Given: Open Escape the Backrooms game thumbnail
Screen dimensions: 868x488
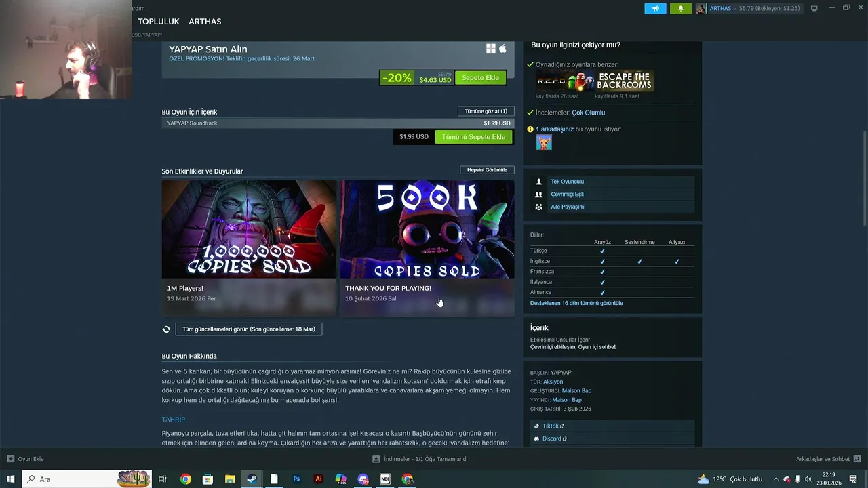Looking at the screenshot, I should (x=625, y=81).
